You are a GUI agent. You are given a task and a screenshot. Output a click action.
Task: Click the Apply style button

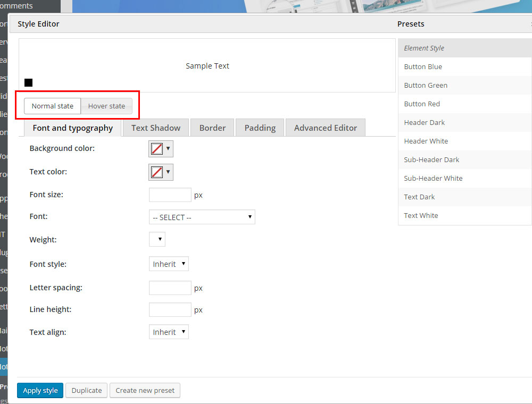point(40,390)
